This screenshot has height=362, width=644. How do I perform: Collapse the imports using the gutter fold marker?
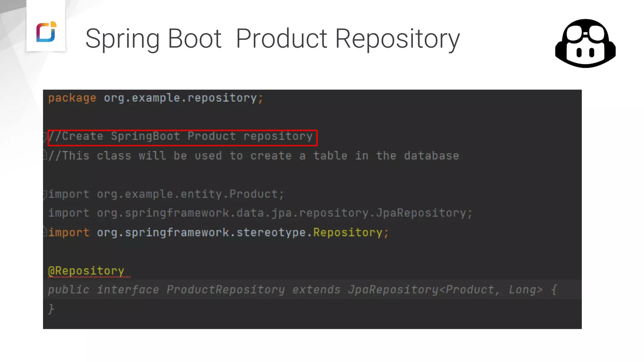(45, 194)
